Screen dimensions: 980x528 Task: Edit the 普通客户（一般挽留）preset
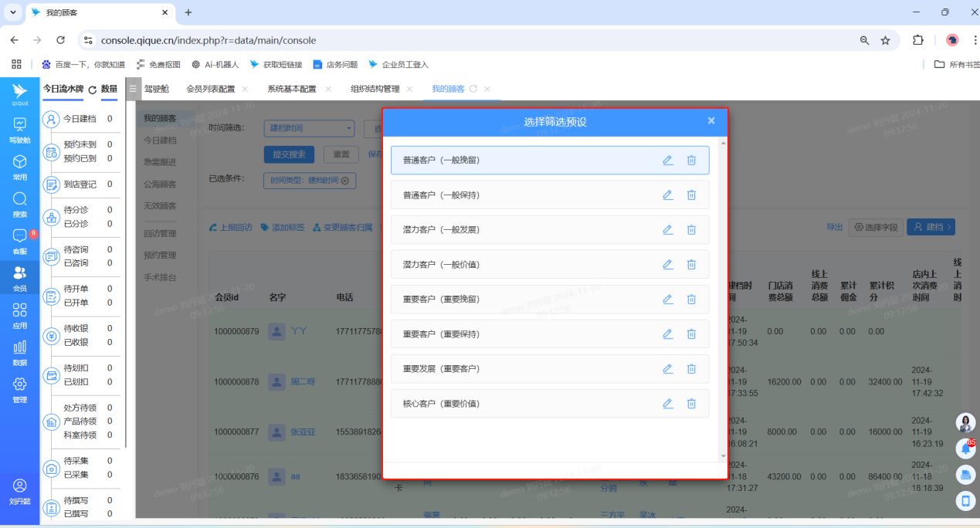coord(667,161)
